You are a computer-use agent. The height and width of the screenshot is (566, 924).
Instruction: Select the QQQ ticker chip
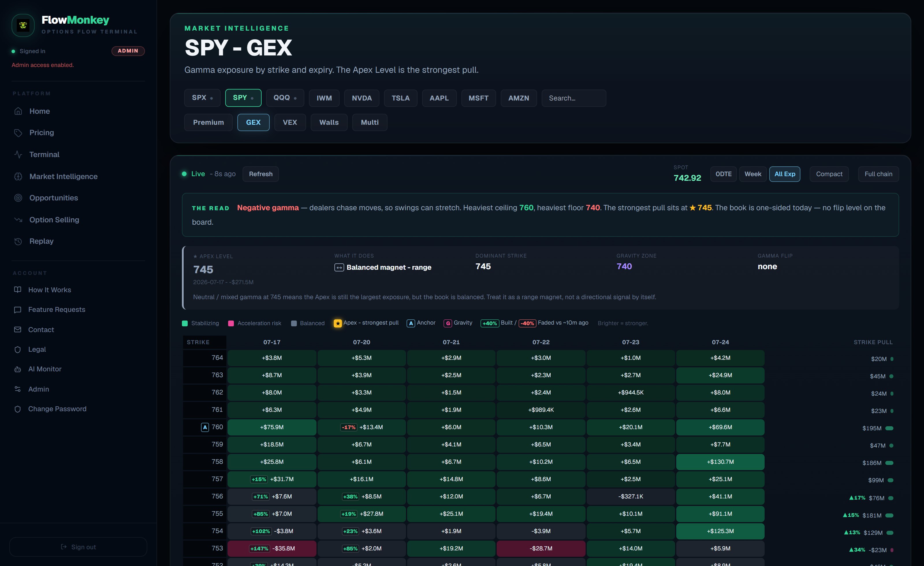click(285, 98)
